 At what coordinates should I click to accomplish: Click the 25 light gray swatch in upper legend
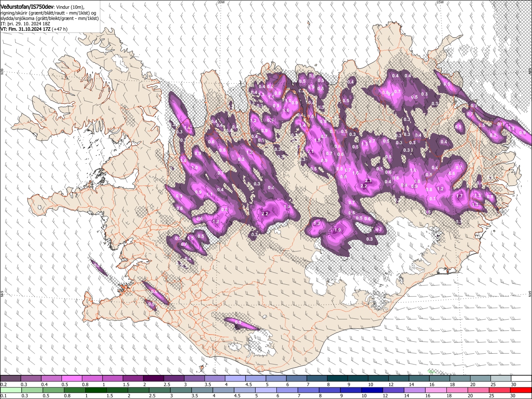coord(501,379)
